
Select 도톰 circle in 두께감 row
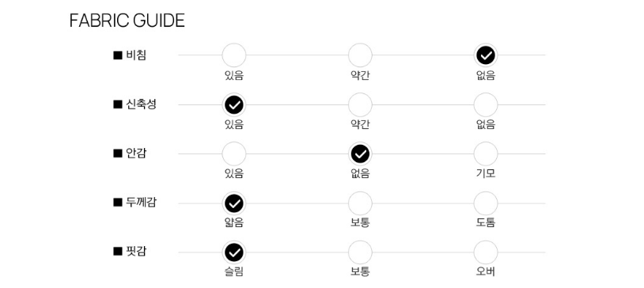486,203
